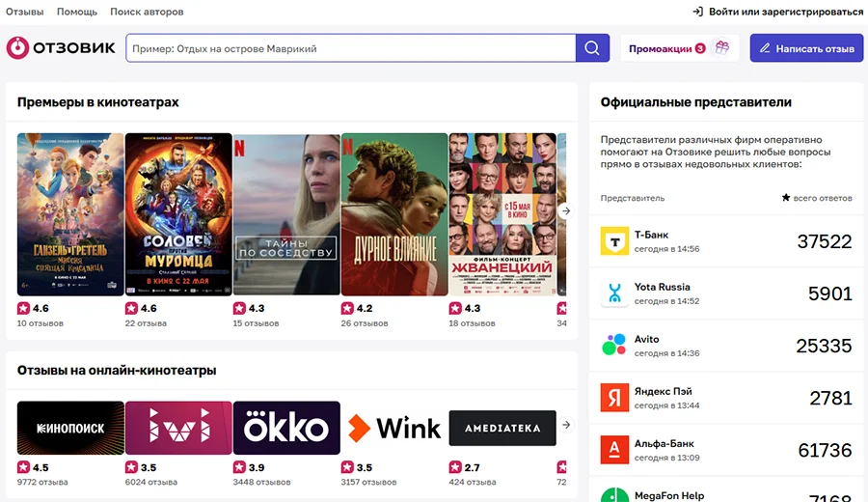Click the rating star beside 2.7 under Amediateka
Viewport: 868px width, 502px height.
[x=455, y=467]
